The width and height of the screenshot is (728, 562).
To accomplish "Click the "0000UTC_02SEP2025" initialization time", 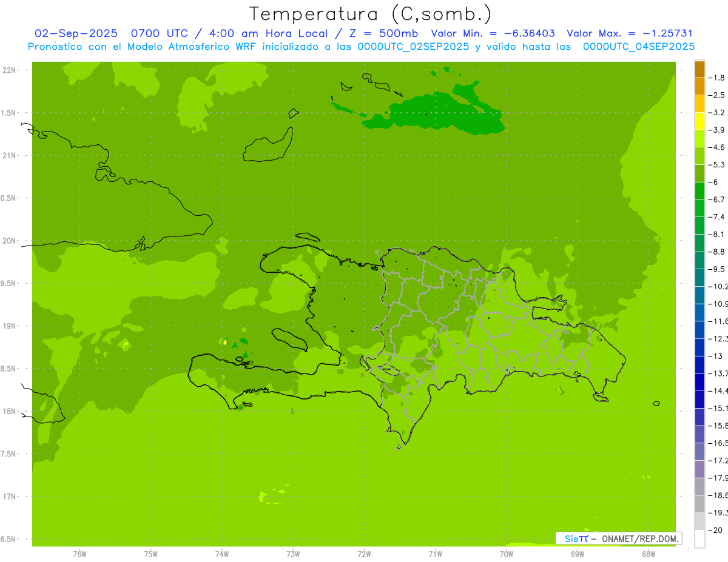I will (413, 47).
